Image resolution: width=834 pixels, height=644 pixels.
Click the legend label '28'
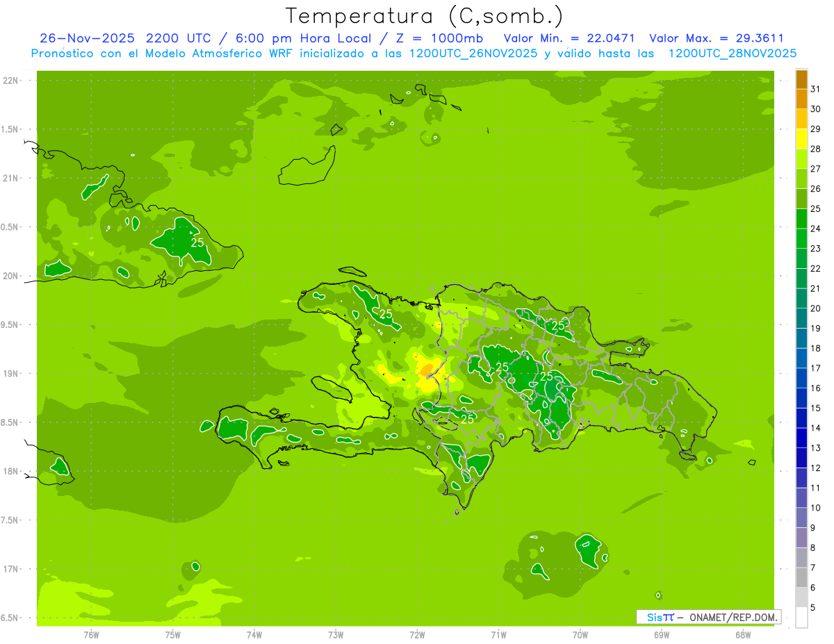pyautogui.click(x=816, y=149)
